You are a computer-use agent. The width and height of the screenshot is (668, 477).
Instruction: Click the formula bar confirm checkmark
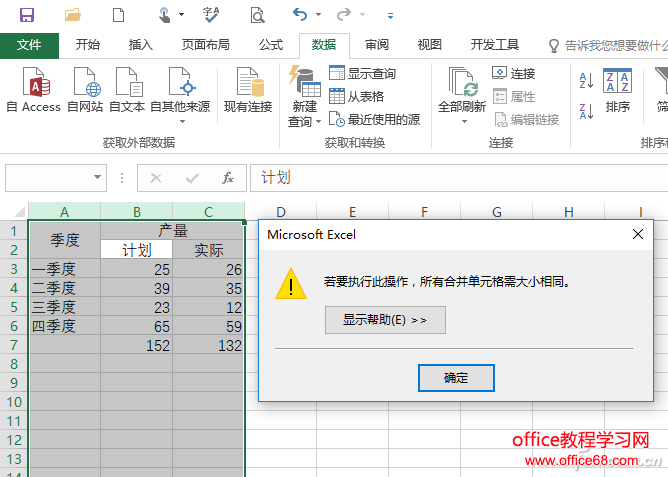point(192,178)
